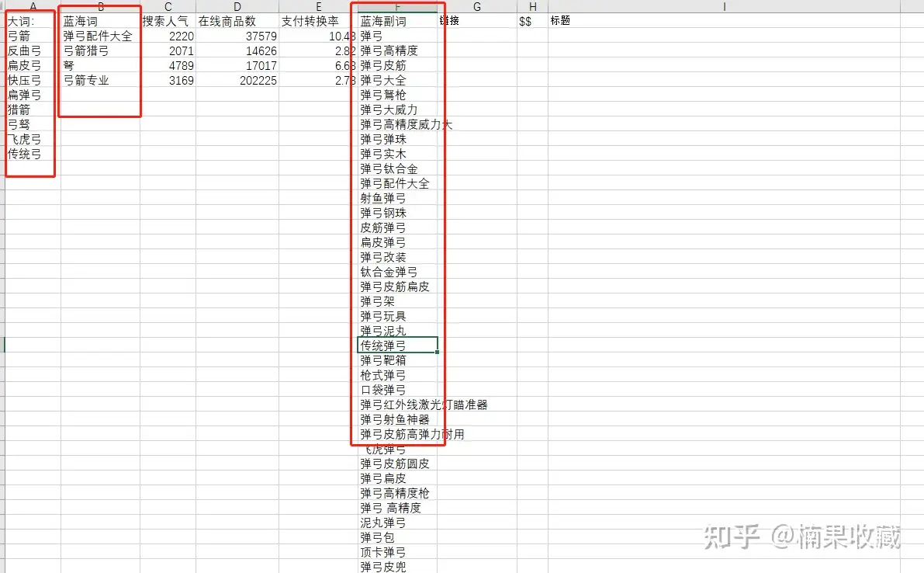Select column G header
This screenshot has height=573, width=924.
point(476,6)
